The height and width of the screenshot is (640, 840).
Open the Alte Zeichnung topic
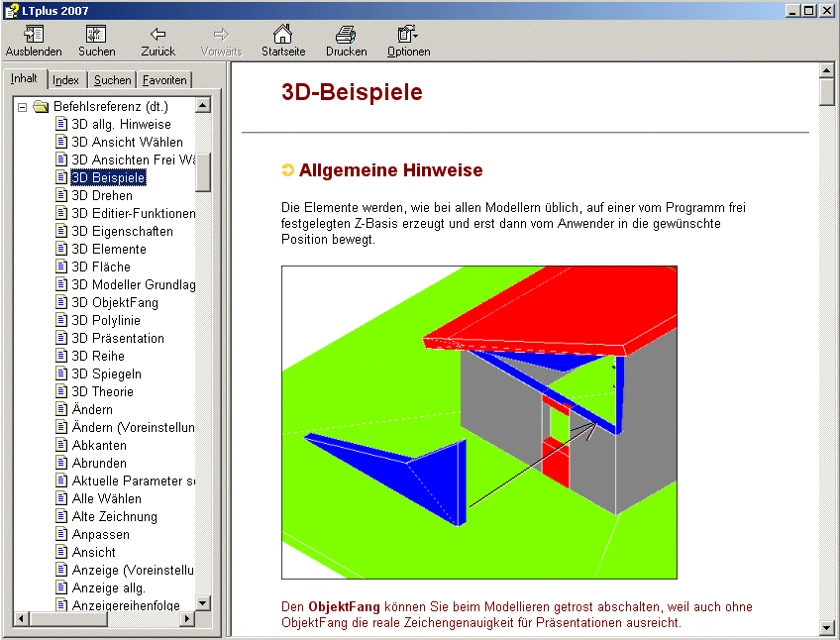(115, 517)
